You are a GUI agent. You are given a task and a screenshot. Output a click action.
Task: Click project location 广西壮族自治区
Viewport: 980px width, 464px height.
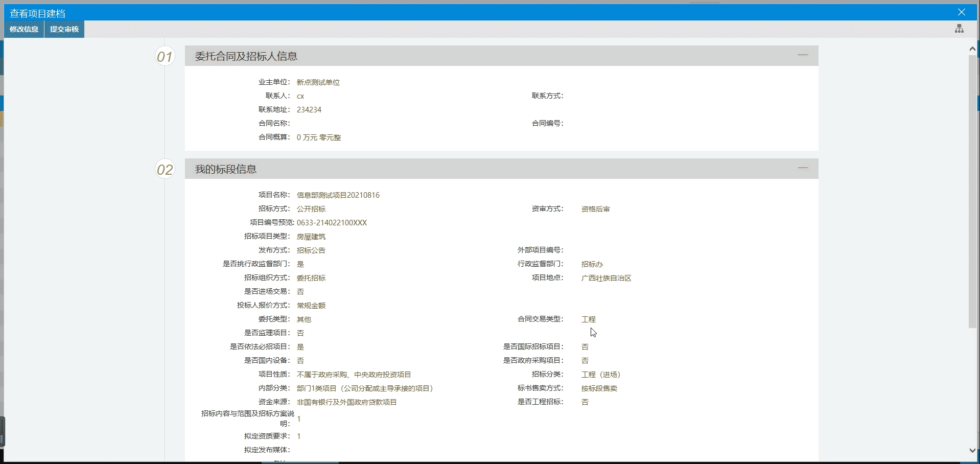tap(606, 278)
